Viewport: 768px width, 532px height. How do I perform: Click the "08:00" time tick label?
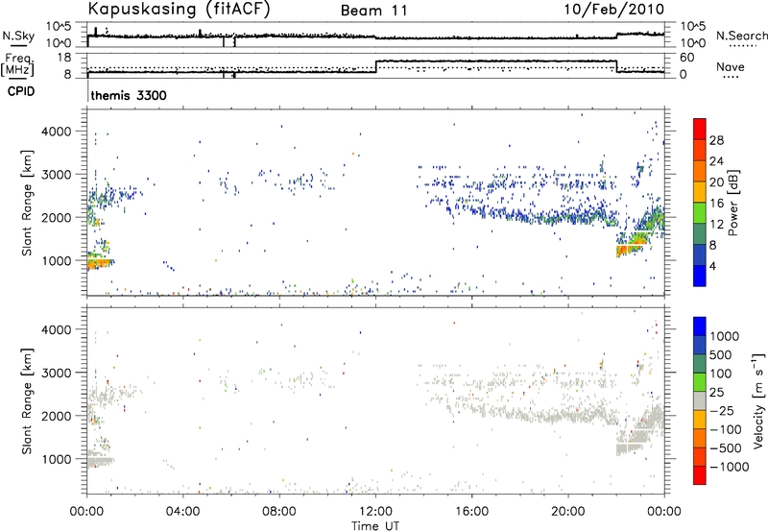pos(279,512)
